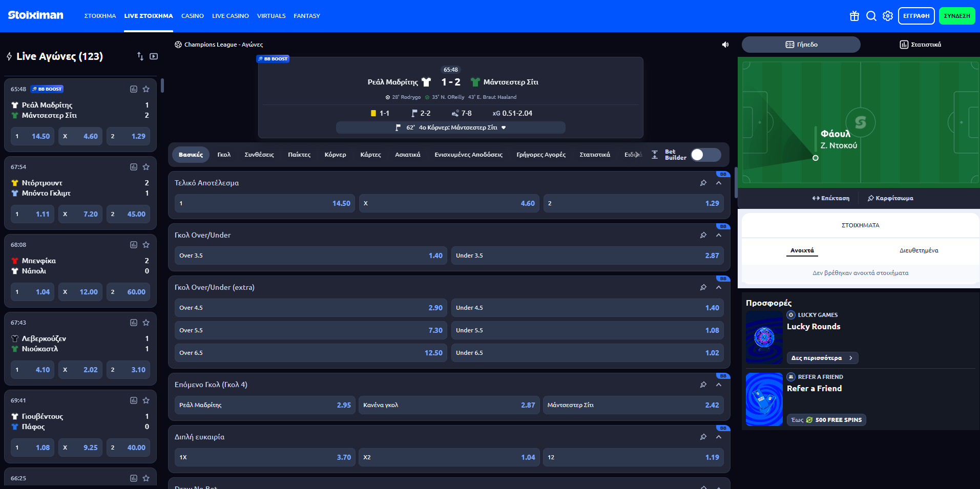
Task: Mute the match sound speaker icon
Action: pyautogui.click(x=725, y=45)
